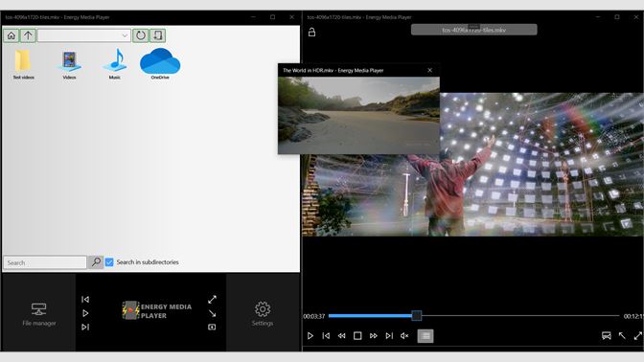Image resolution: width=644 pixels, height=362 pixels.
Task: Click the file browser toolbar icon beside refresh
Action: coord(158,35)
